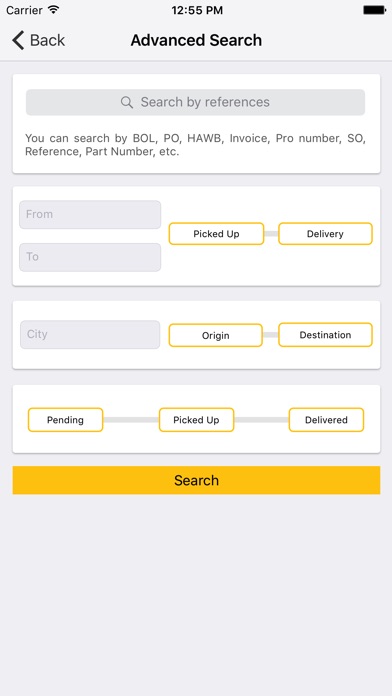Focus the Search by references field

click(195, 102)
